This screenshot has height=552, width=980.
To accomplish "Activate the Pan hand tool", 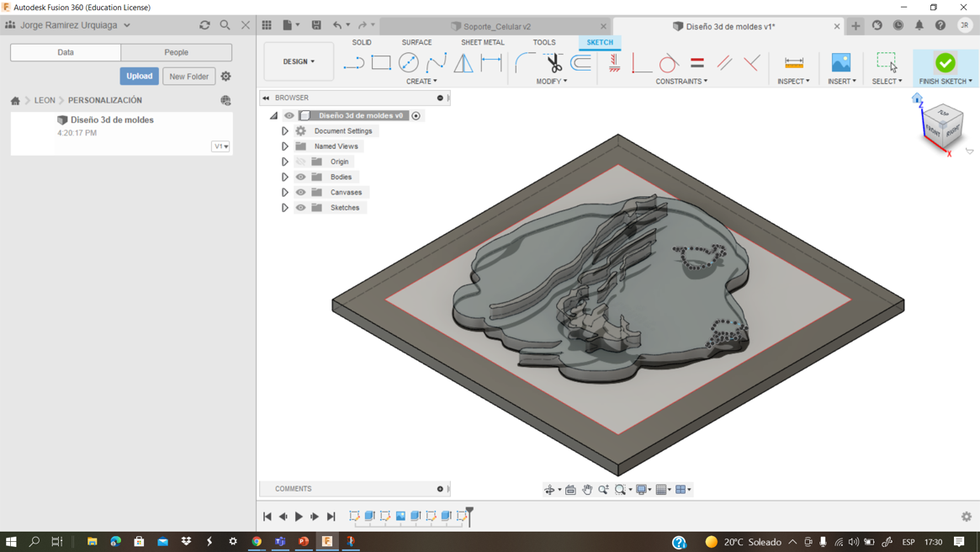I will (x=587, y=490).
